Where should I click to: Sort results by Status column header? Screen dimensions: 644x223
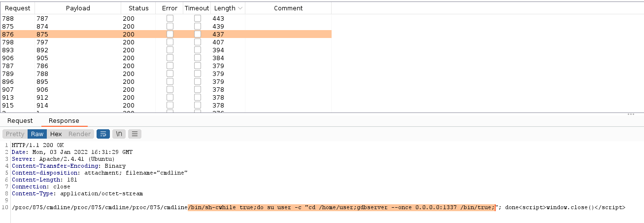pos(138,8)
